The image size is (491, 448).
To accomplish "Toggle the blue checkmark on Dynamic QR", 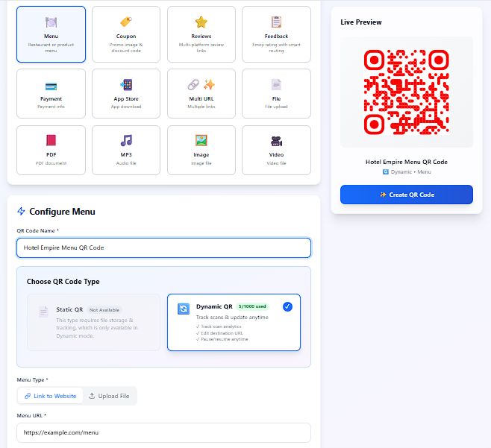I will [287, 306].
